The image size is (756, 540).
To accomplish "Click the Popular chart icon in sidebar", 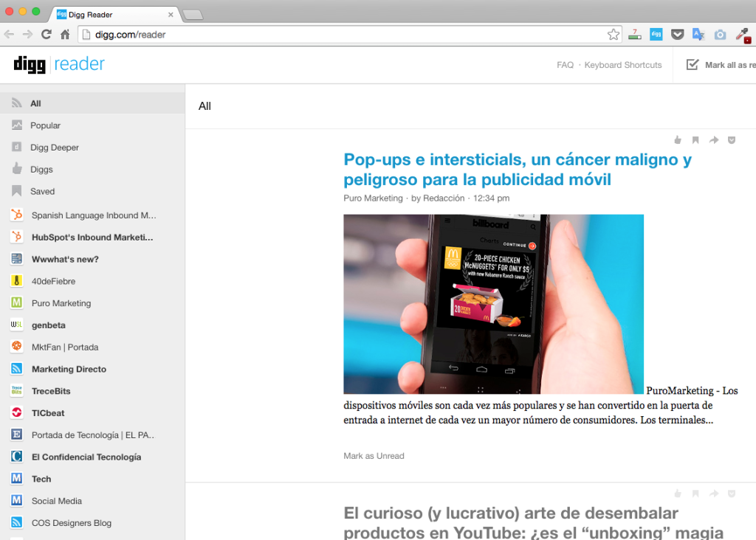I will click(17, 125).
